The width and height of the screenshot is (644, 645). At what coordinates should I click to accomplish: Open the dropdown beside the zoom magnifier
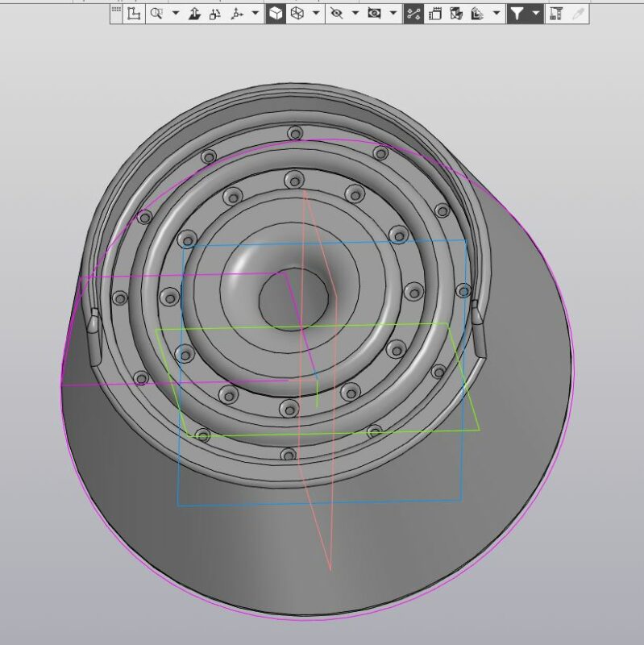point(175,14)
